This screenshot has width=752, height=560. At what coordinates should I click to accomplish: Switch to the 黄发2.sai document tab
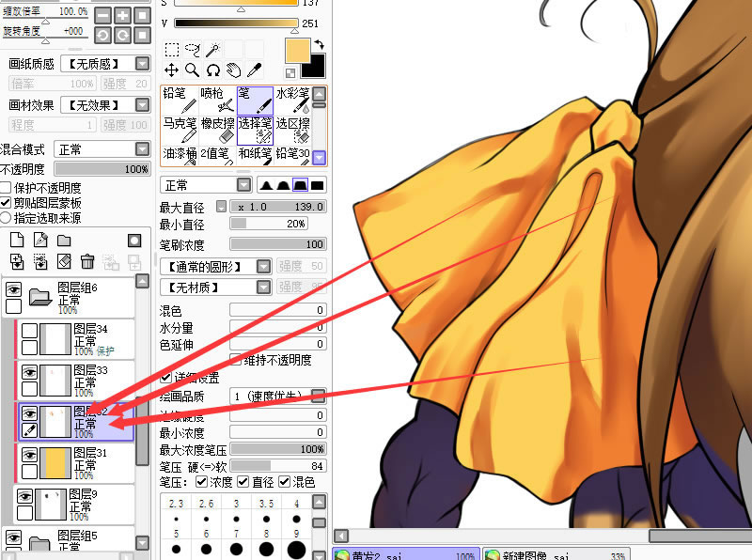pos(406,554)
